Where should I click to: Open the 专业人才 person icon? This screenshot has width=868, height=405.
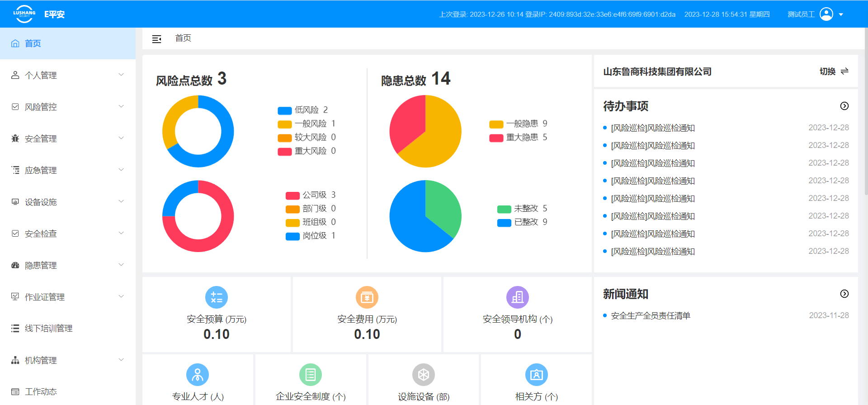coord(198,375)
